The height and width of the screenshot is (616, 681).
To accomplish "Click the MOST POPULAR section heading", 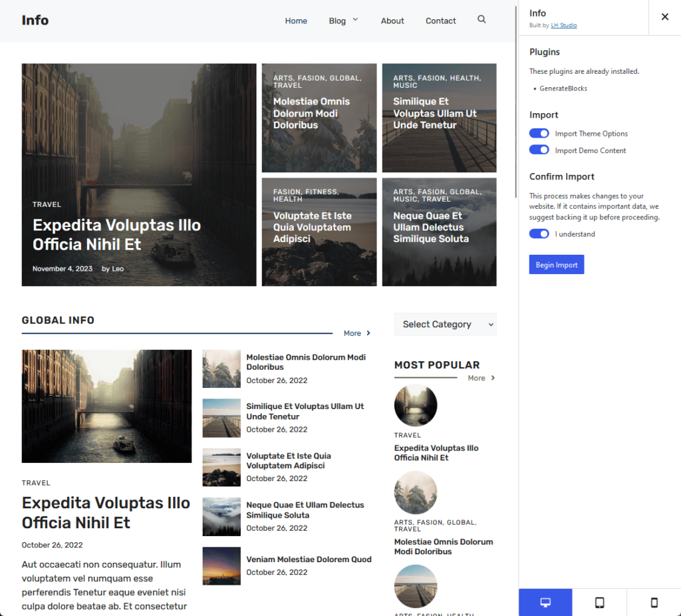I will [437, 365].
